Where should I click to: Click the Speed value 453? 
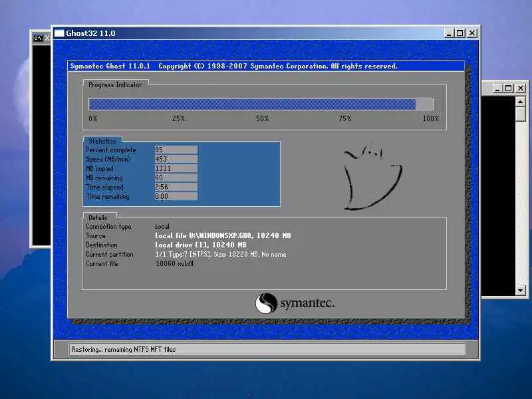click(x=176, y=159)
